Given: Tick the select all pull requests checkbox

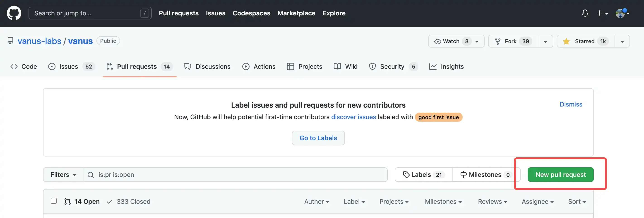Looking at the screenshot, I should (x=53, y=201).
